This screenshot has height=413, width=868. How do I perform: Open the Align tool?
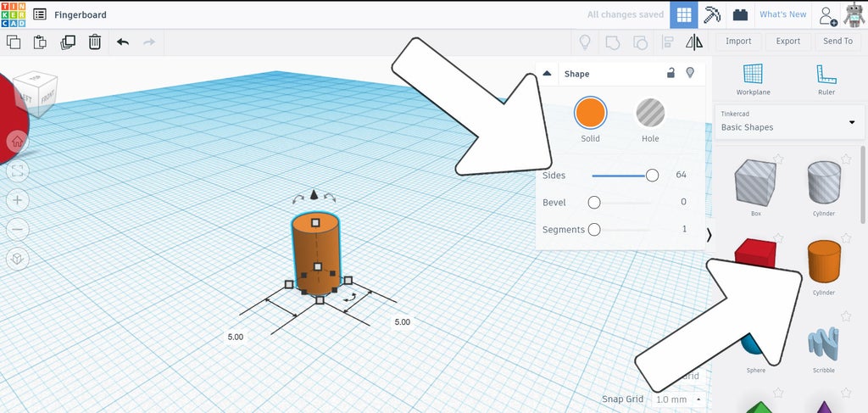(x=668, y=42)
